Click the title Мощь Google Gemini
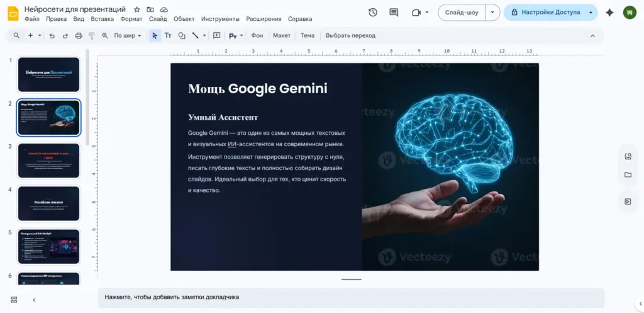 (x=257, y=88)
